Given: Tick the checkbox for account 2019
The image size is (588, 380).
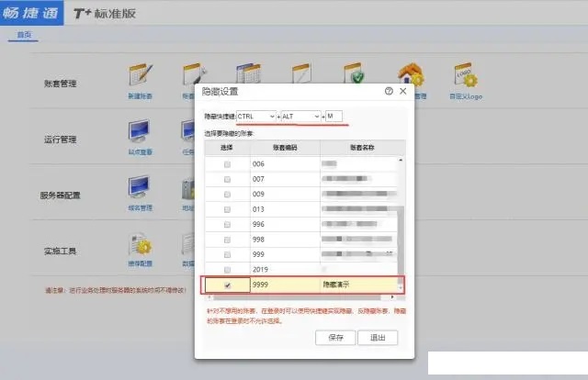Looking at the screenshot, I should point(227,270).
